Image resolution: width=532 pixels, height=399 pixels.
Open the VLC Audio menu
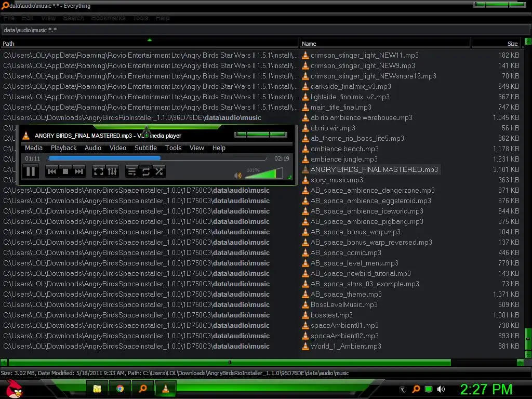point(93,148)
